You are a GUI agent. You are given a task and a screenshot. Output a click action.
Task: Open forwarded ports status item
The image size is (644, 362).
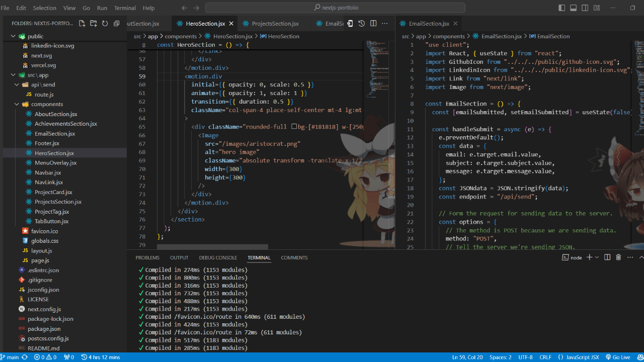coord(69,357)
